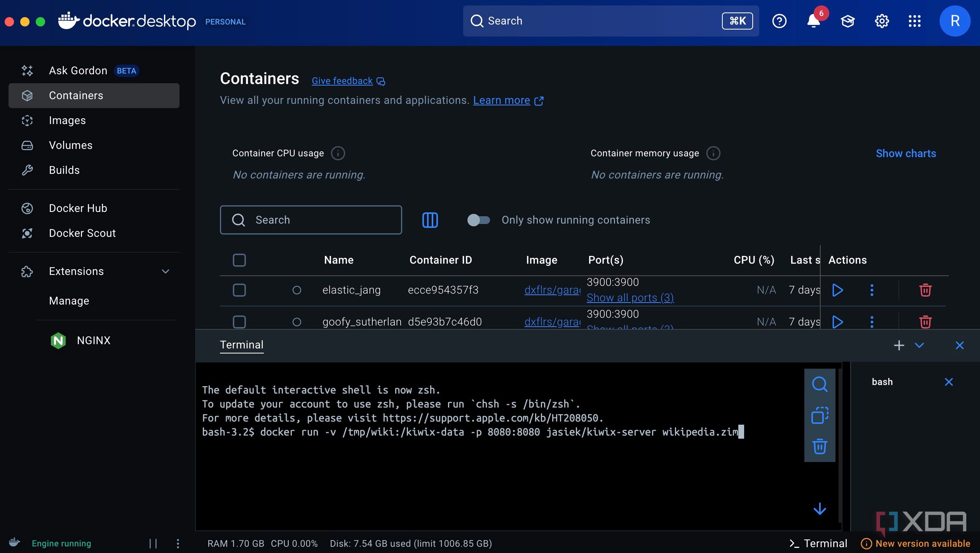Select all containers header checkbox
The width and height of the screenshot is (980, 553).
coord(239,260)
